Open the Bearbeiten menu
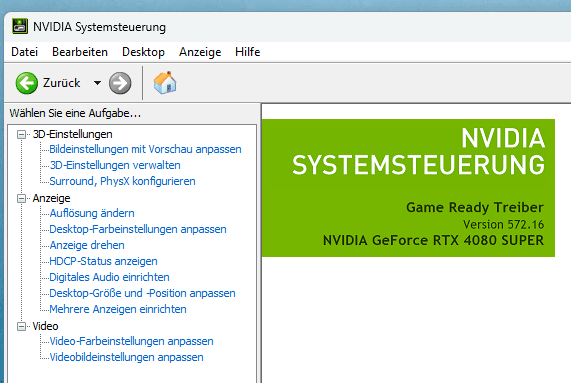 pyautogui.click(x=80, y=52)
